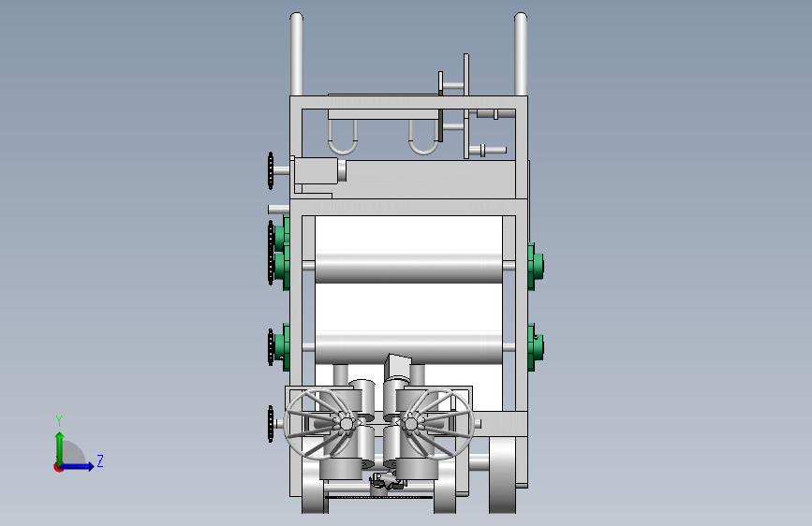The height and width of the screenshot is (526, 812).
Task: Select the right handwheel on the model
Action: click(x=437, y=424)
